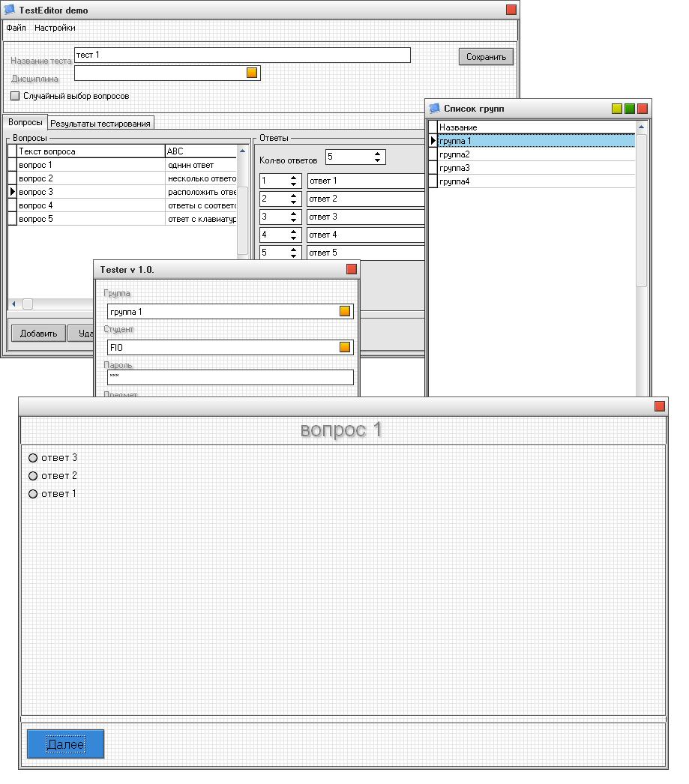Click the ответ 1 text field

point(366,181)
